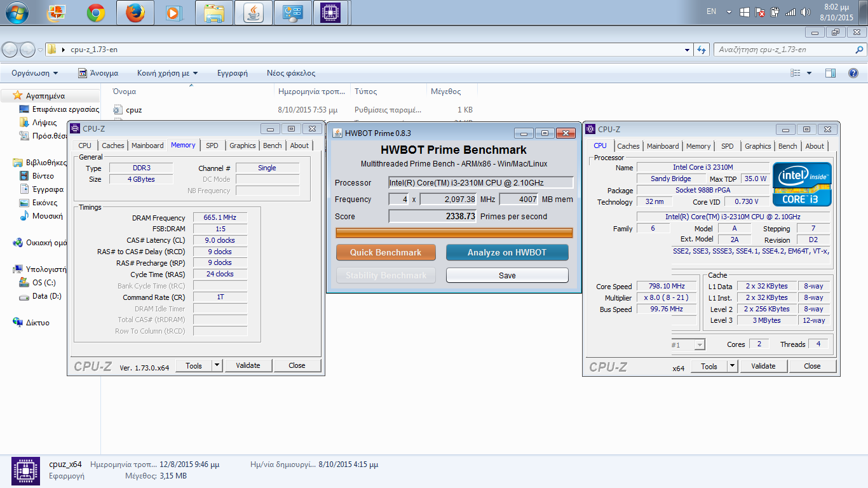
Task: Click the Tools button in right CPU-Z
Action: pos(709,366)
